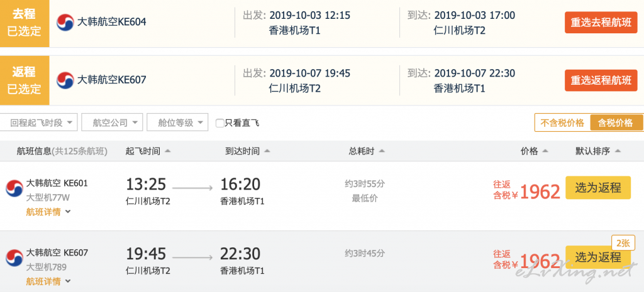Viewport: 644px width, 292px height.
Task: Click 重选去程航班 button
Action: pos(601,23)
